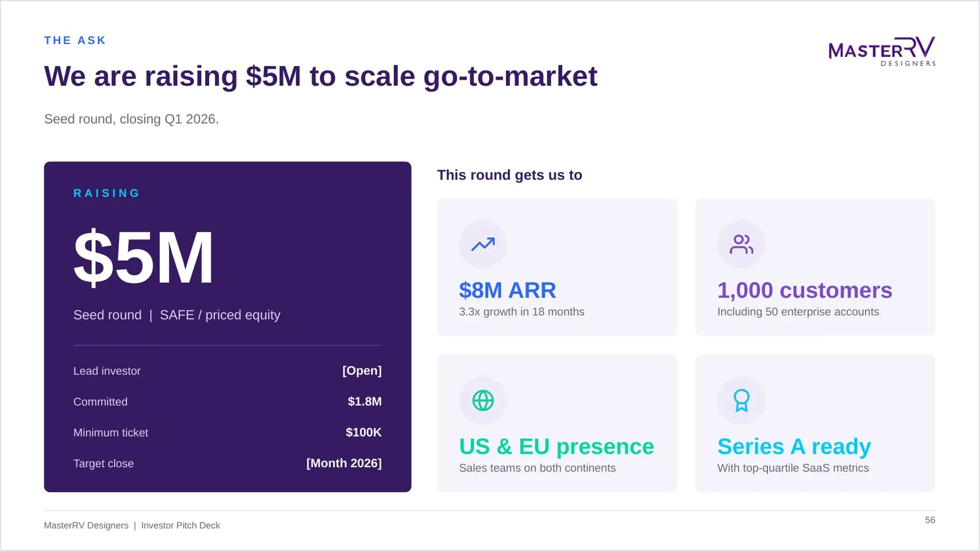Select the 'THE ASK' section label

(x=75, y=40)
